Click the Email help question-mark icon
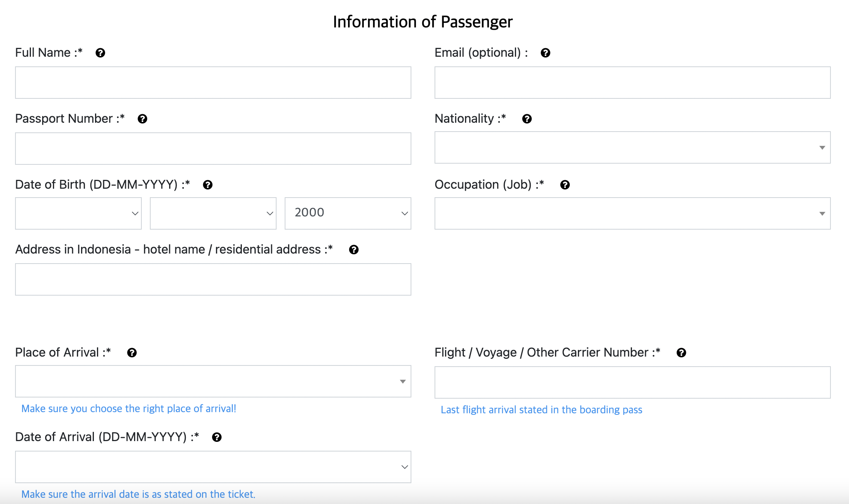The height and width of the screenshot is (504, 849). point(545,53)
